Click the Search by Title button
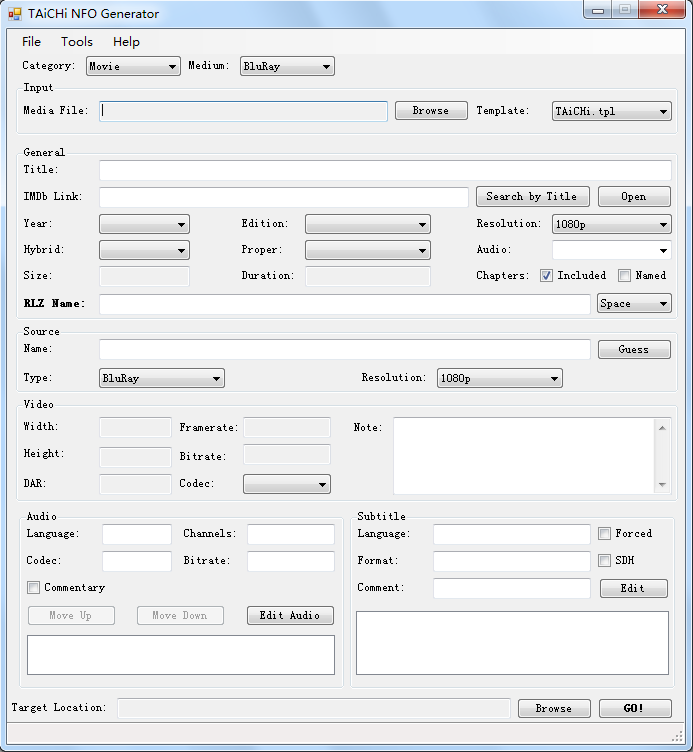Viewport: 693px width, 752px height. point(532,197)
